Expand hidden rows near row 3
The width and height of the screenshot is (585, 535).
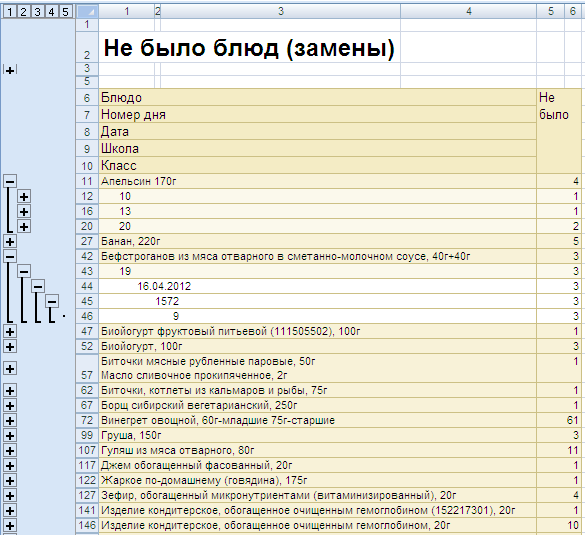click(x=10, y=70)
